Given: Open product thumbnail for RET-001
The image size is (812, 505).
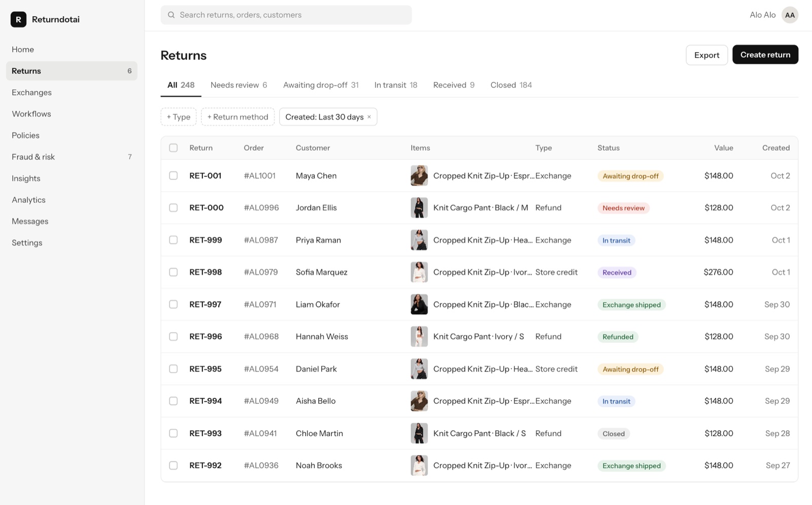Looking at the screenshot, I should (419, 175).
